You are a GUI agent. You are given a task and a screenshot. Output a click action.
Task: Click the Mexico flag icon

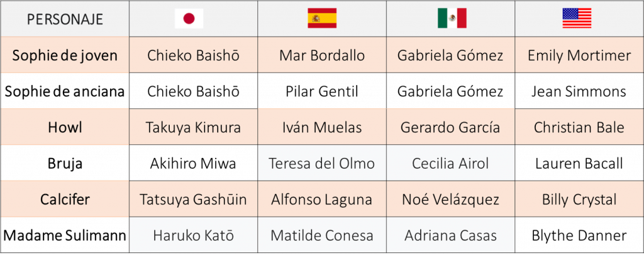pyautogui.click(x=452, y=18)
